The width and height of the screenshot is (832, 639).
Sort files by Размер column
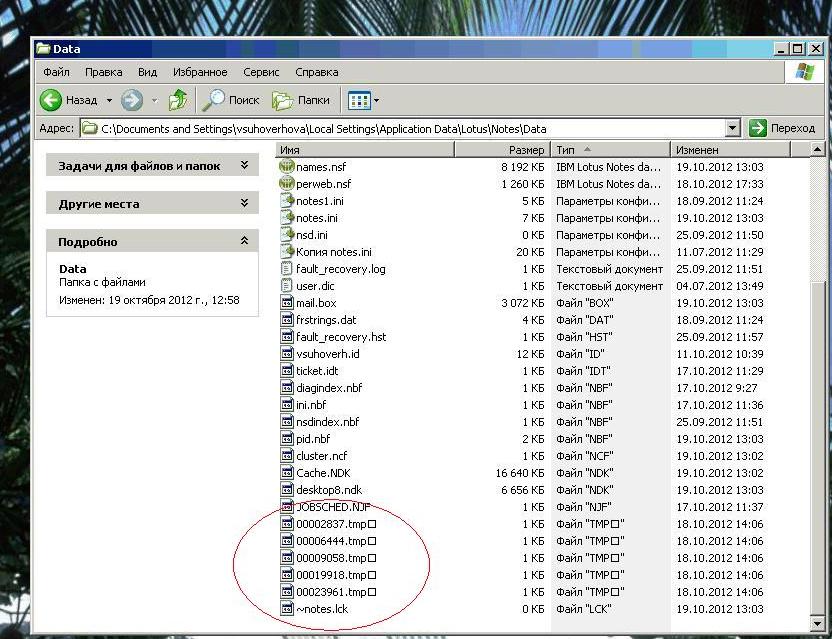[502, 150]
